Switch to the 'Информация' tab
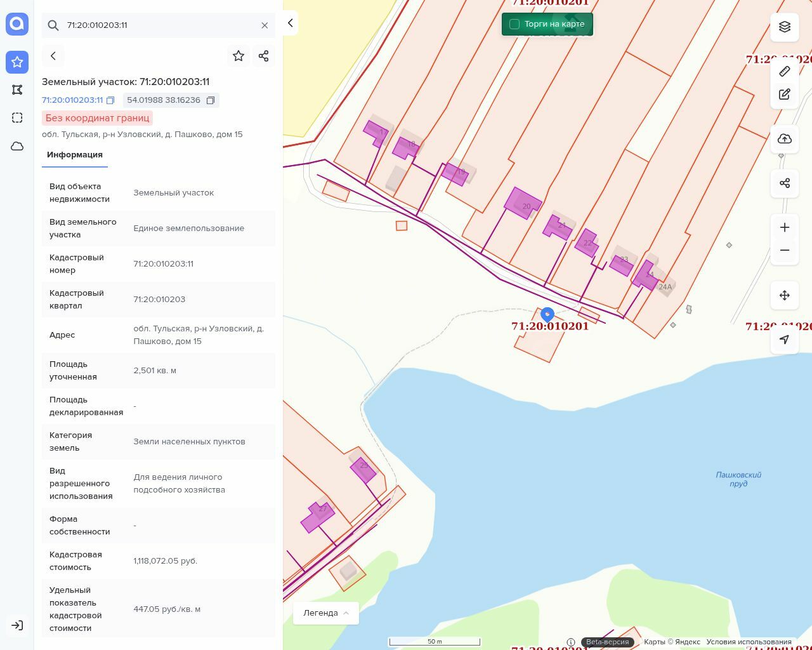This screenshot has height=650, width=812. pyautogui.click(x=75, y=155)
